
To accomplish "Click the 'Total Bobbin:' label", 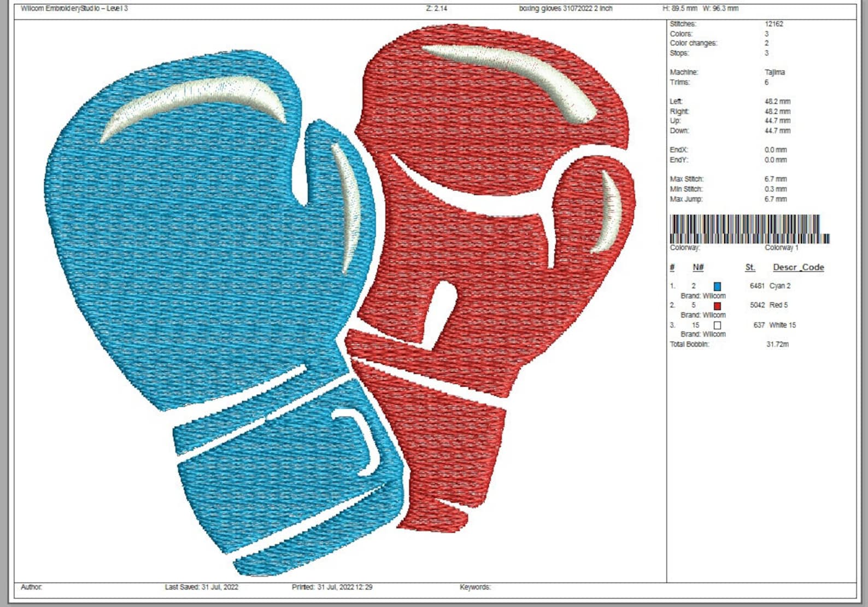I will click(689, 345).
